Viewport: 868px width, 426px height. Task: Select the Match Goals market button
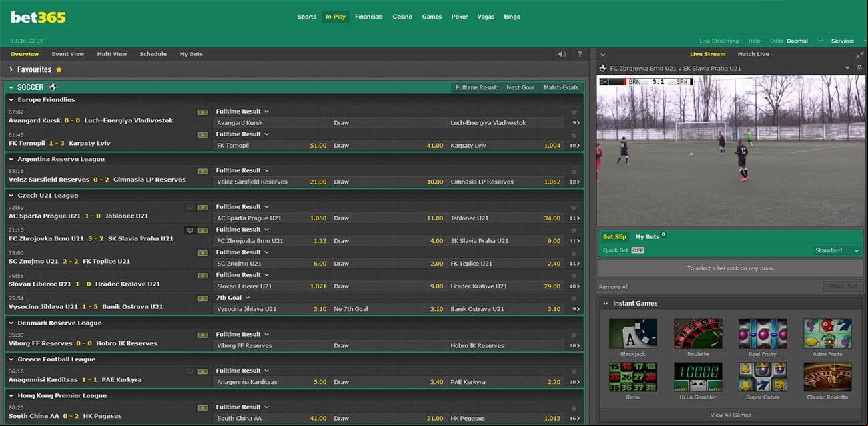561,87
